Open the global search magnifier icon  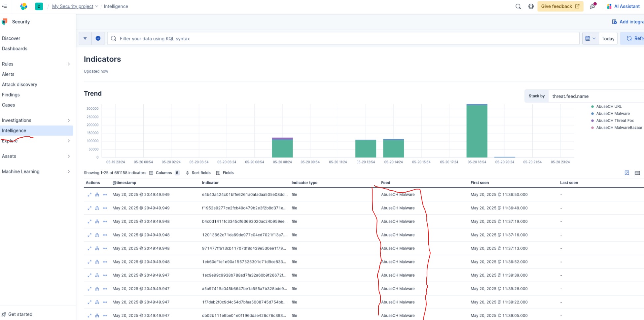click(x=518, y=6)
